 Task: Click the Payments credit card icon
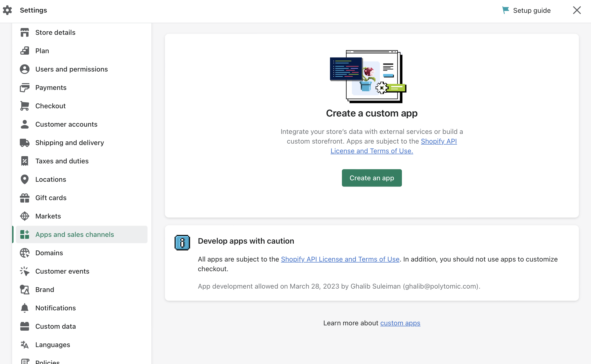click(x=25, y=87)
